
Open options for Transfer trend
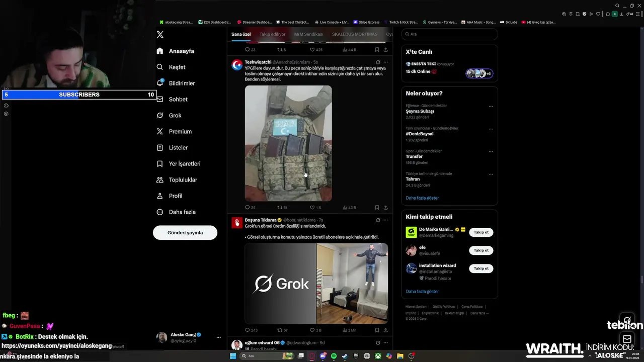coord(491,152)
